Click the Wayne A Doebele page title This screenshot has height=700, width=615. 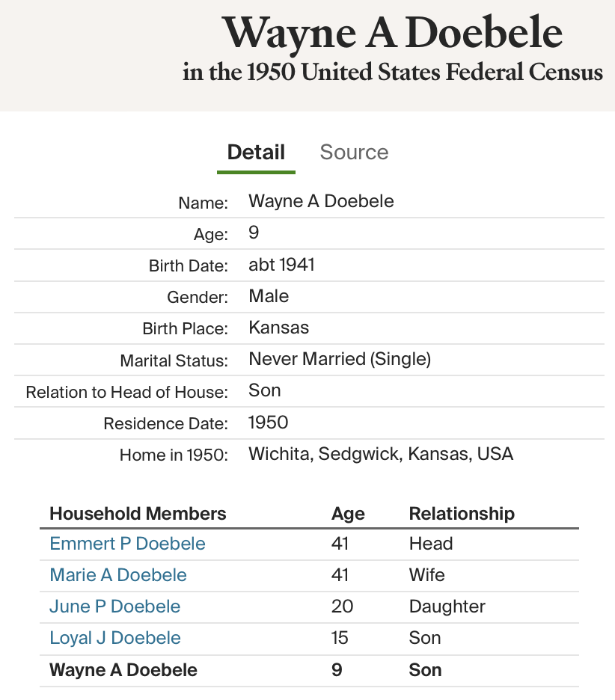tap(392, 34)
